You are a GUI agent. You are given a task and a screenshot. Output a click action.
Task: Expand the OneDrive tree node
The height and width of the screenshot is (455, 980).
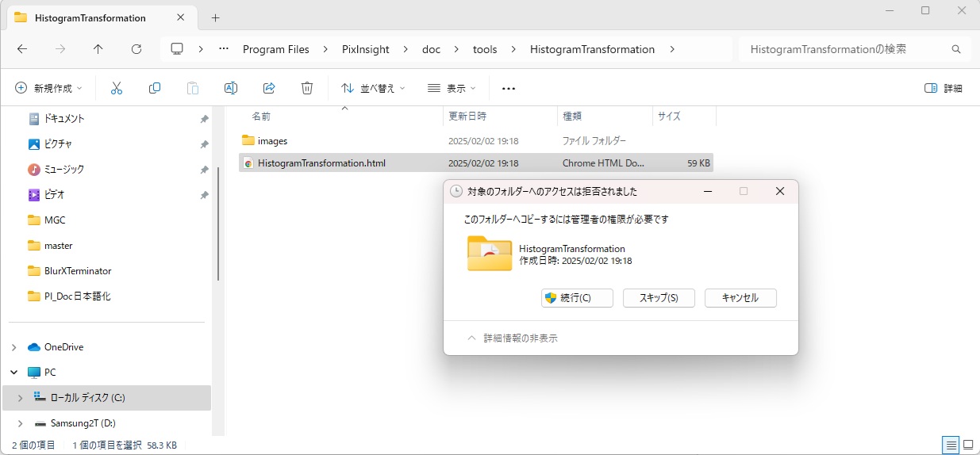tap(13, 347)
